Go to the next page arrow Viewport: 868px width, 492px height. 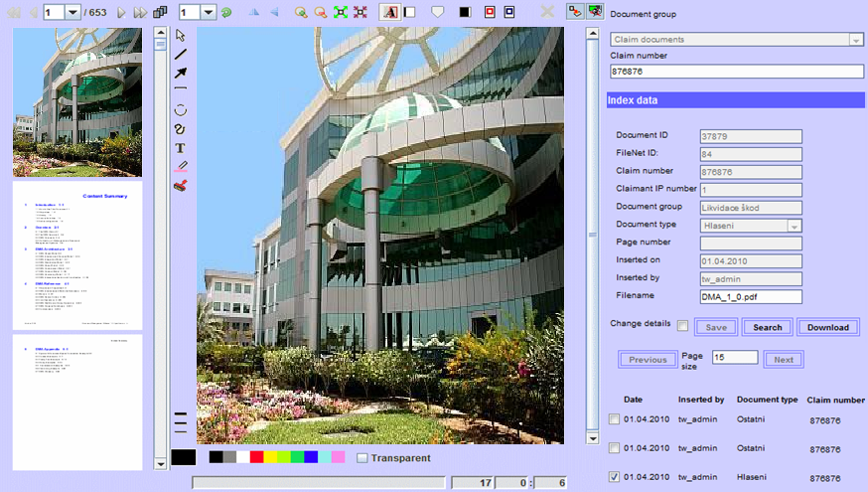coord(121,12)
